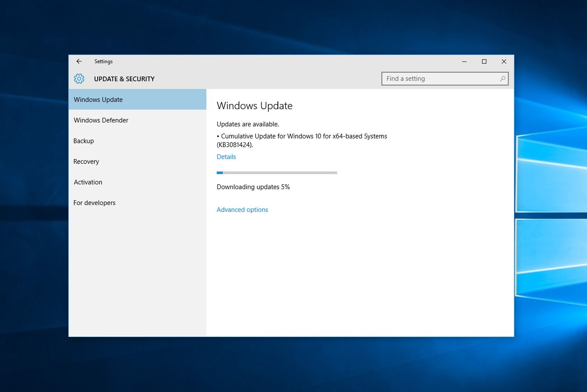Open Advanced options link
This screenshot has height=392, width=587.
242,210
